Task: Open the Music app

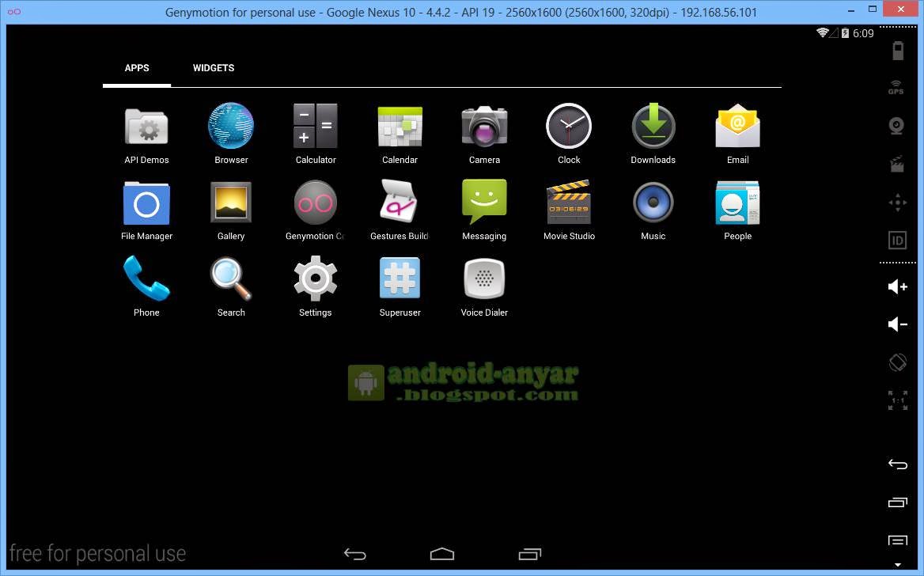Action: click(x=653, y=210)
